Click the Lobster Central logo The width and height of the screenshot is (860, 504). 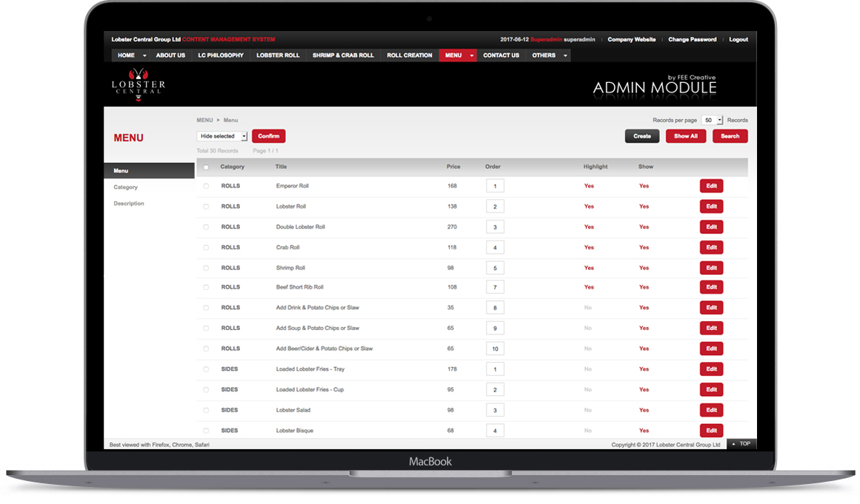(x=138, y=84)
